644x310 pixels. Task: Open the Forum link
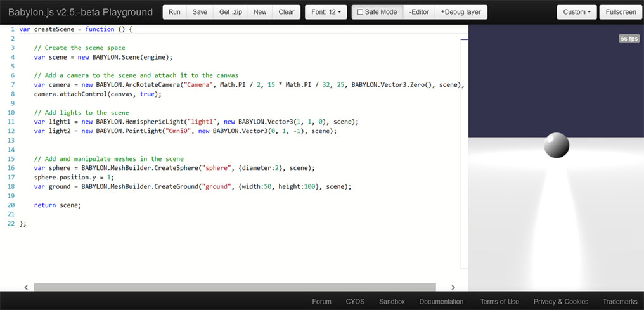click(321, 301)
